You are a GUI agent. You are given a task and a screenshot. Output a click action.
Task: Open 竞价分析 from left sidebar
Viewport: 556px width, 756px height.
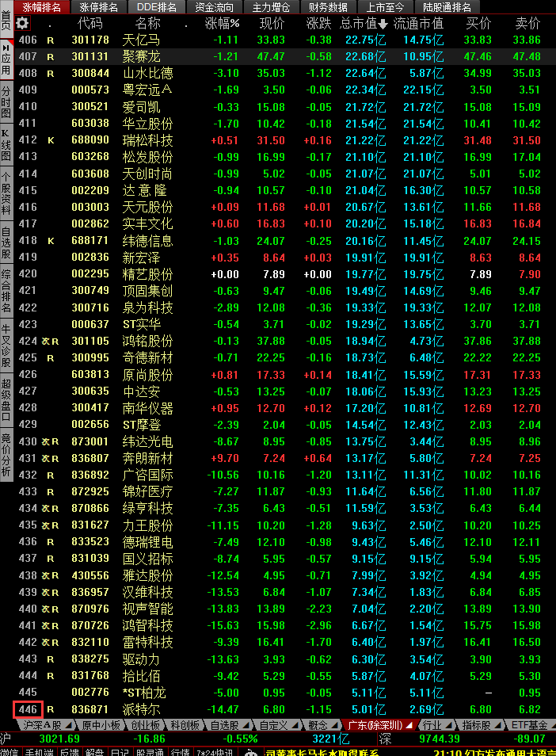coord(6,456)
